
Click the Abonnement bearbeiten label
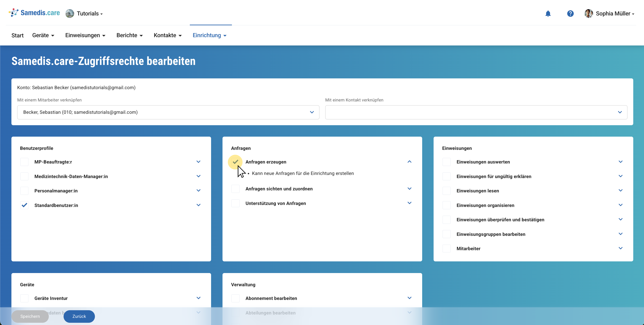(271, 298)
